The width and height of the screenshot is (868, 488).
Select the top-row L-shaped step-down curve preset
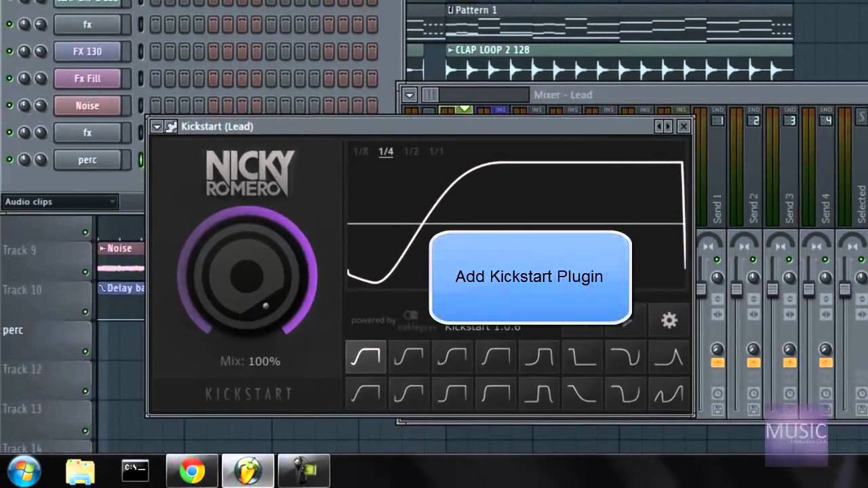click(x=582, y=357)
